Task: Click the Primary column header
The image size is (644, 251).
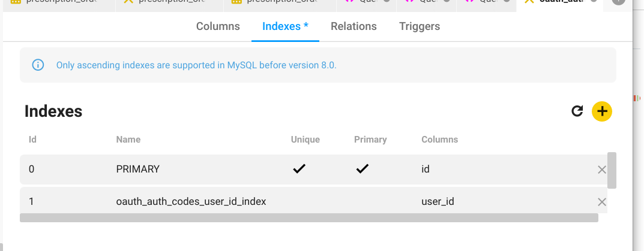Action: point(370,140)
